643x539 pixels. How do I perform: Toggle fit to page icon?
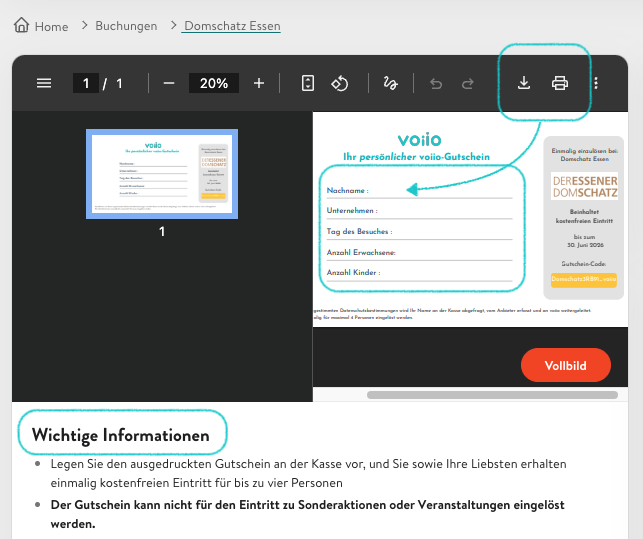click(x=308, y=83)
